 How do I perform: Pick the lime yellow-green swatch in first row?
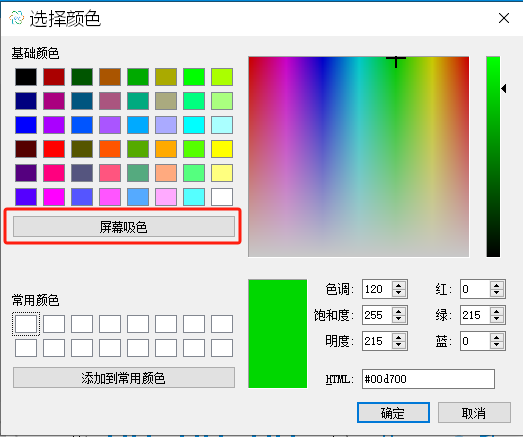pos(222,77)
